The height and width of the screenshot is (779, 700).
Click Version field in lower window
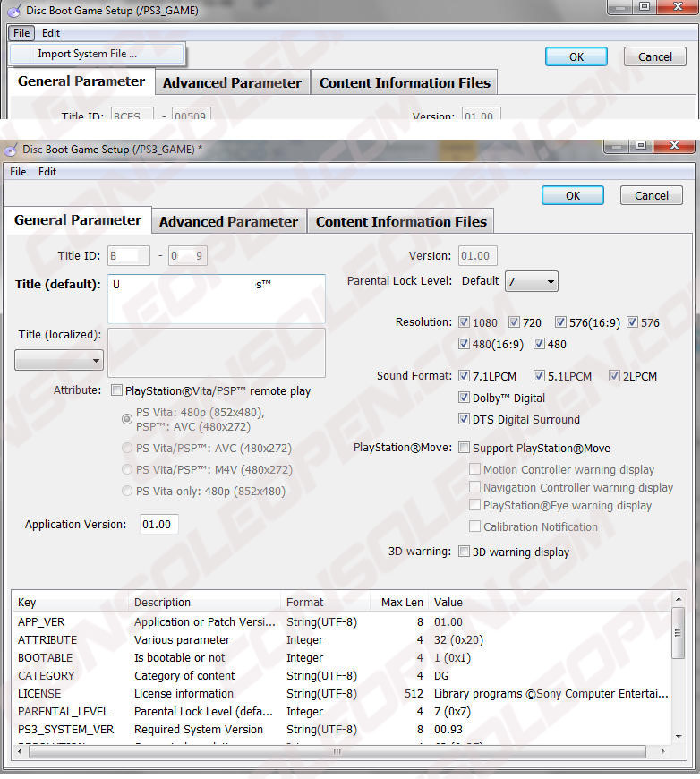coord(477,256)
